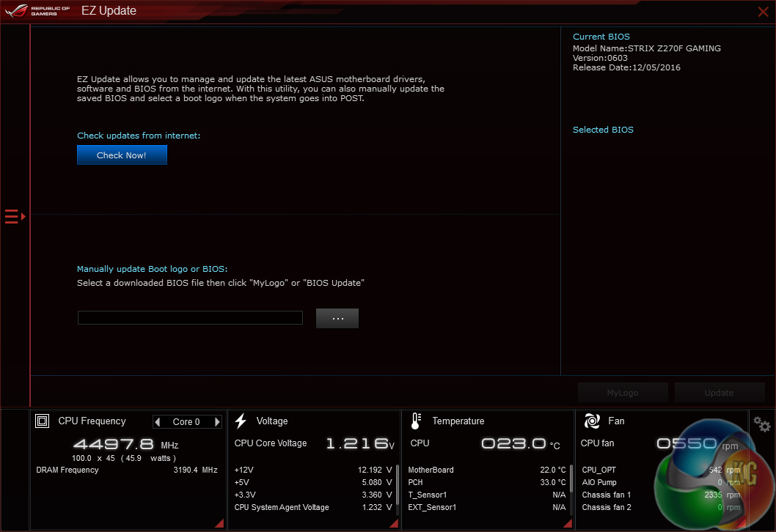
Task: Click the +12V voltage row
Action: click(313, 470)
